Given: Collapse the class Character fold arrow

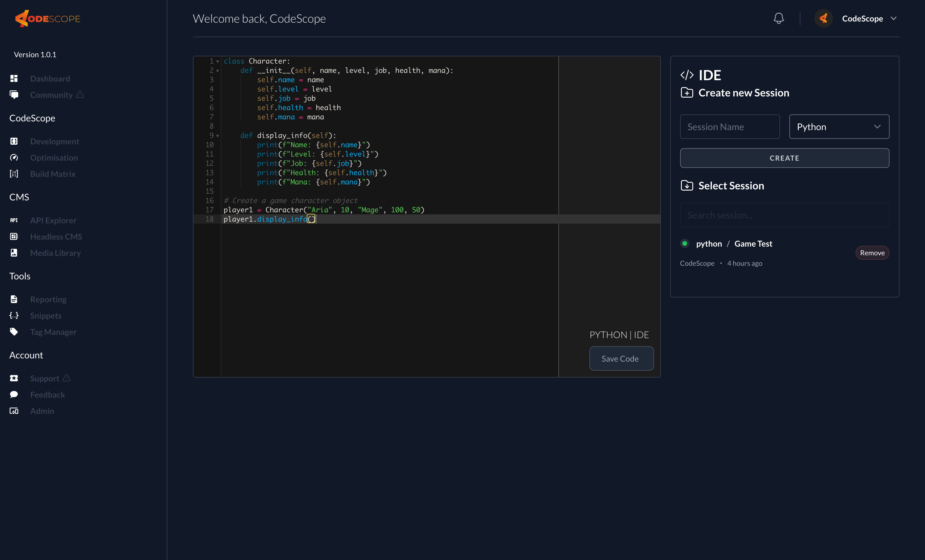Looking at the screenshot, I should (217, 62).
